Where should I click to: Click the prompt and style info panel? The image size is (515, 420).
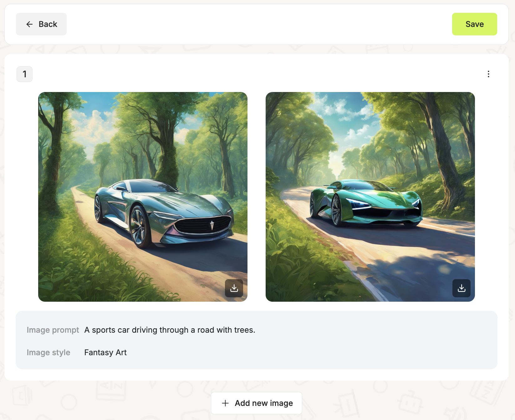pyautogui.click(x=257, y=340)
